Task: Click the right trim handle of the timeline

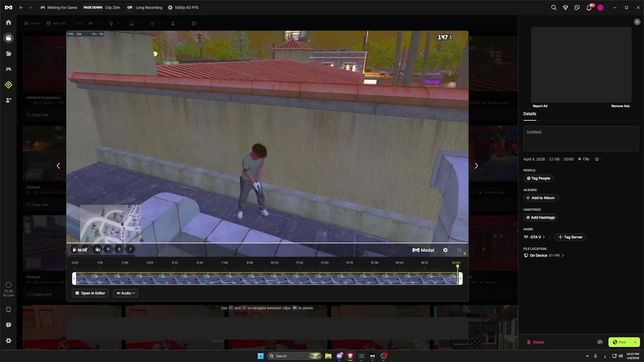Action: click(460, 279)
